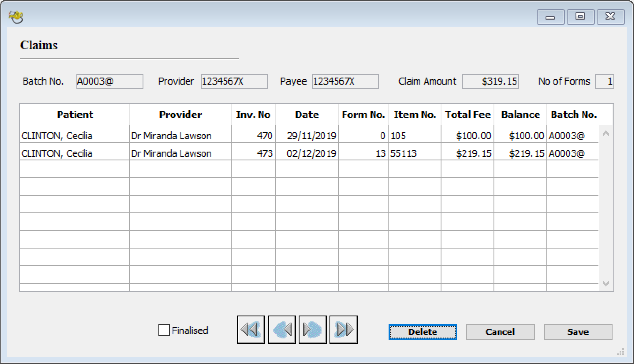The height and width of the screenshot is (364, 634).
Task: Select the claim row with invoice 470
Action: [176, 135]
